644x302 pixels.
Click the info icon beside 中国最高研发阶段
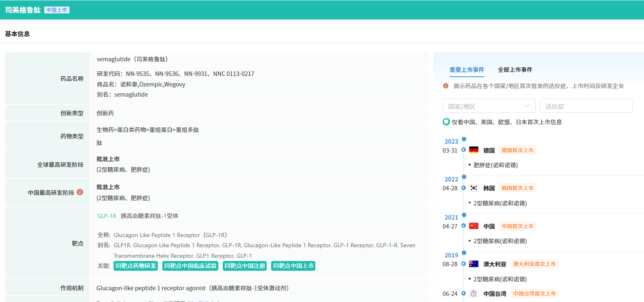[x=80, y=192]
